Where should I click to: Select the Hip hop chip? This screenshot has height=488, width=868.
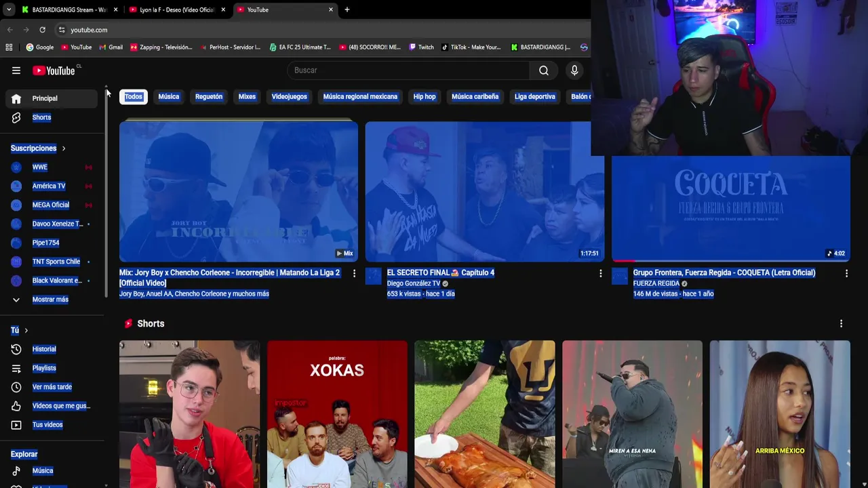[x=425, y=97]
